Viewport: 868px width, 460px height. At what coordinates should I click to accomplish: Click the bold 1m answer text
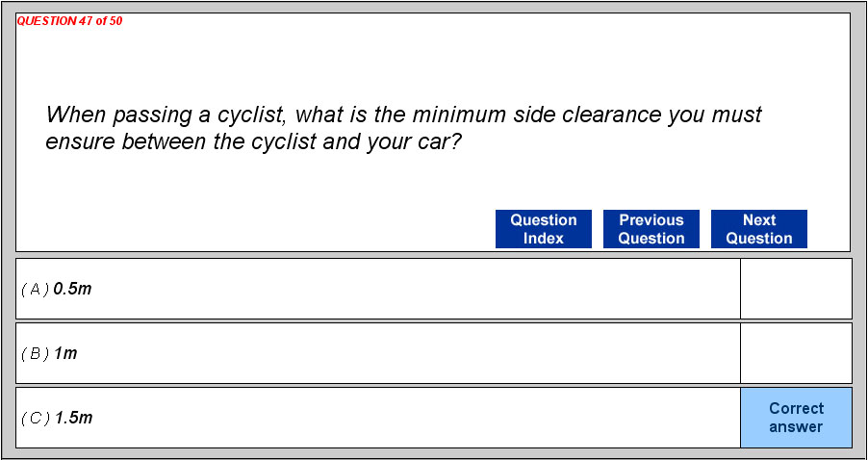[x=65, y=353]
